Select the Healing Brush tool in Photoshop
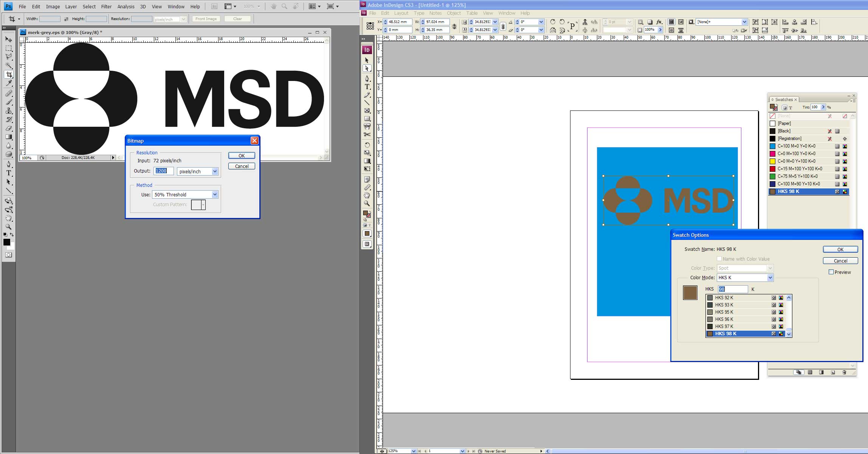868x454 pixels. 8,93
